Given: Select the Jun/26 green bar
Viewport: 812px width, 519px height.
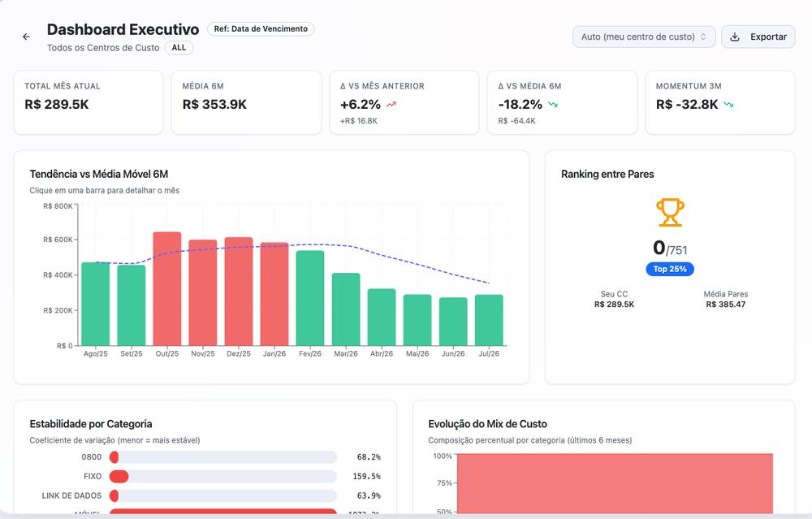Looking at the screenshot, I should 452,322.
